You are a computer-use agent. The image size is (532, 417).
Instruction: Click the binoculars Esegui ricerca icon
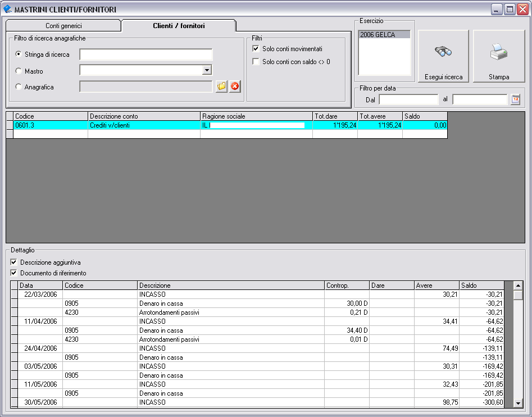(x=443, y=52)
